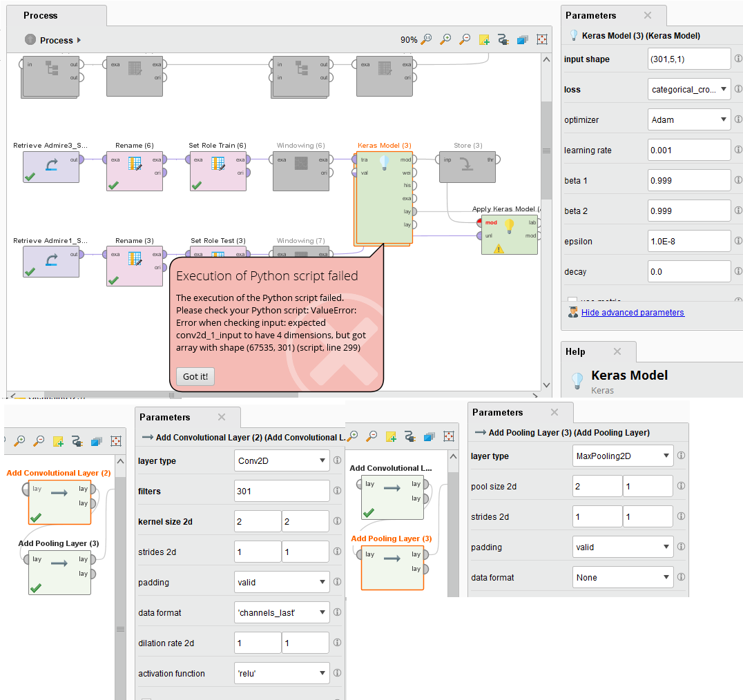Image resolution: width=743 pixels, height=700 pixels.
Task: Expand the Process breadcrumb arrow
Action: [x=79, y=40]
